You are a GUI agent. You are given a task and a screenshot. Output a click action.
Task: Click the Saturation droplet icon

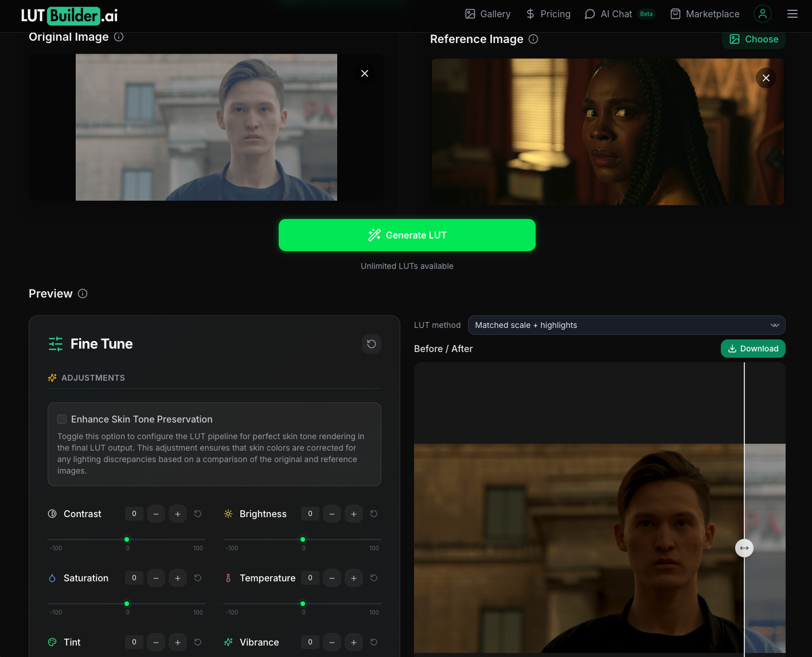52,578
